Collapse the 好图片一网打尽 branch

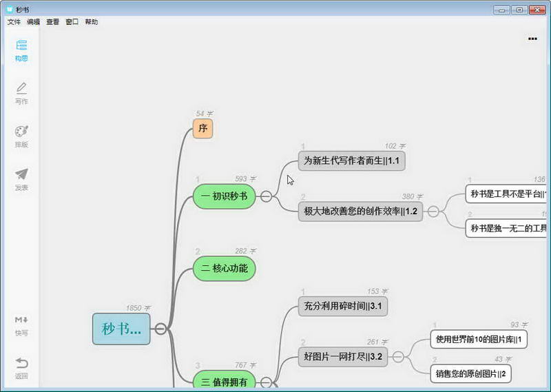point(398,357)
